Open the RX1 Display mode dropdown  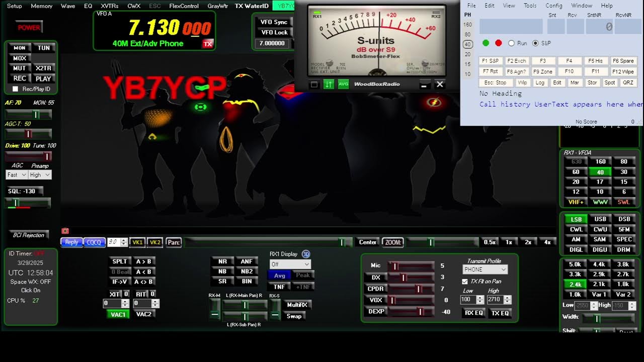(290, 264)
